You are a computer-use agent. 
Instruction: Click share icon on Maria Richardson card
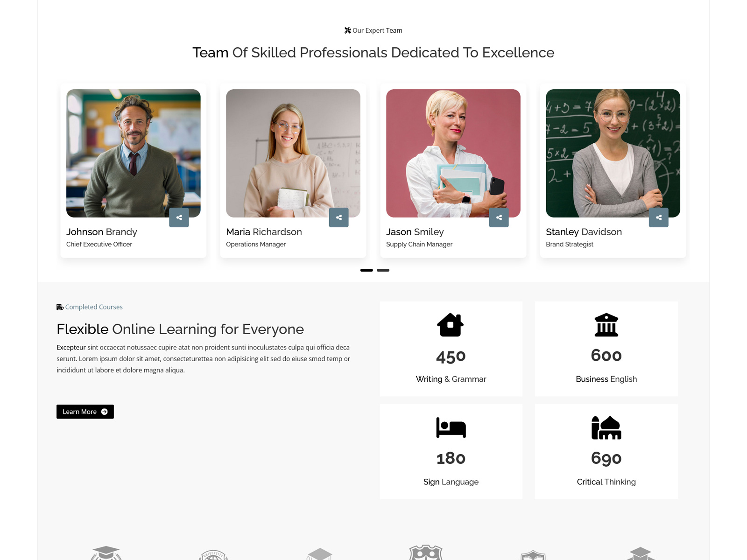click(339, 217)
